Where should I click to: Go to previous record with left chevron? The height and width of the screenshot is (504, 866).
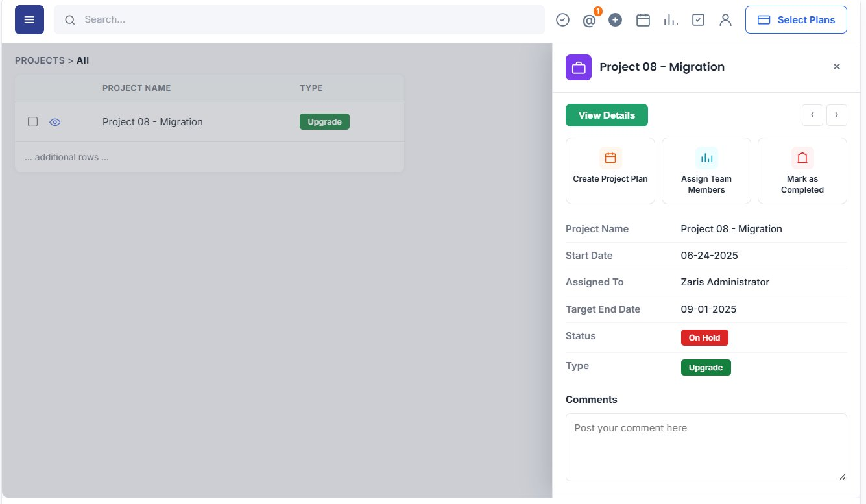tap(812, 115)
